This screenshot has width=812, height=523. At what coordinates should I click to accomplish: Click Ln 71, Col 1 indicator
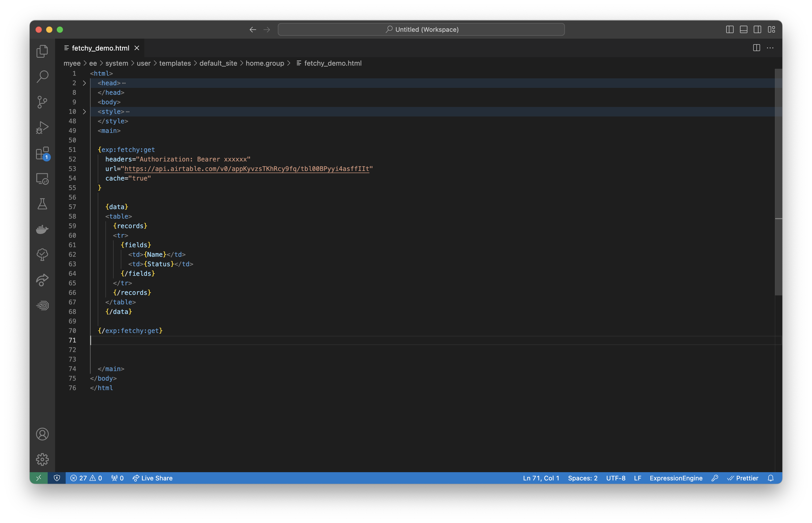pos(541,478)
